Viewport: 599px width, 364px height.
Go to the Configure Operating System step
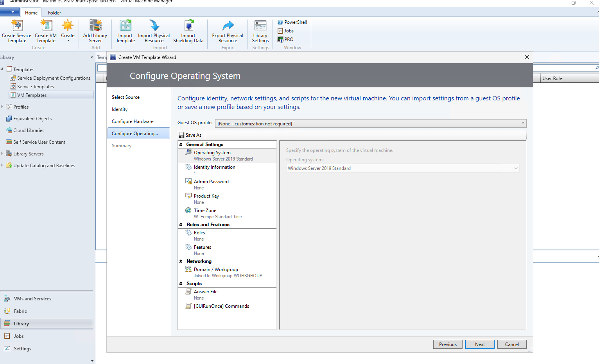139,134
